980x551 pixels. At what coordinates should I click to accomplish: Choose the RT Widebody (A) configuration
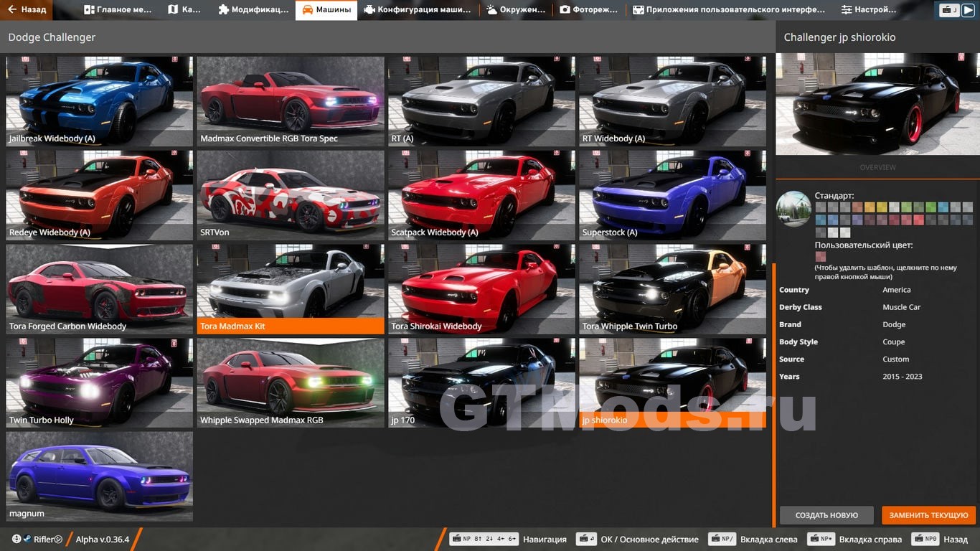[x=672, y=101]
